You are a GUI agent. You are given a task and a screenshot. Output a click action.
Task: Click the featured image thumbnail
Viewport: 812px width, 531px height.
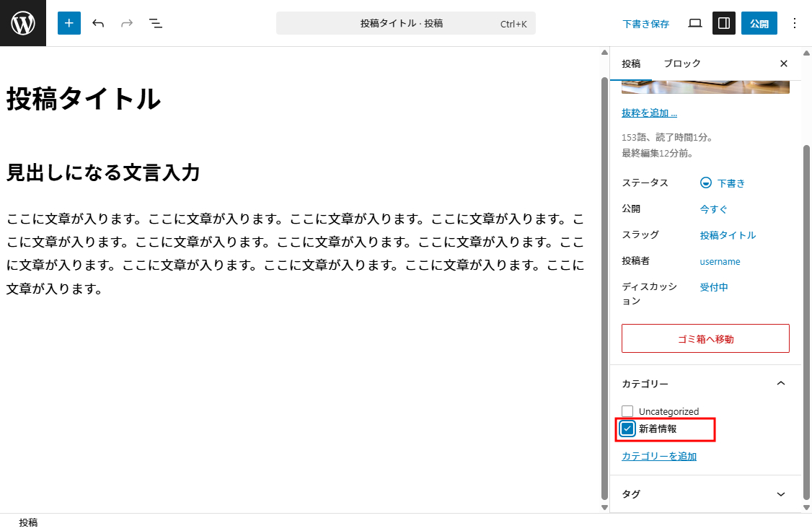705,87
